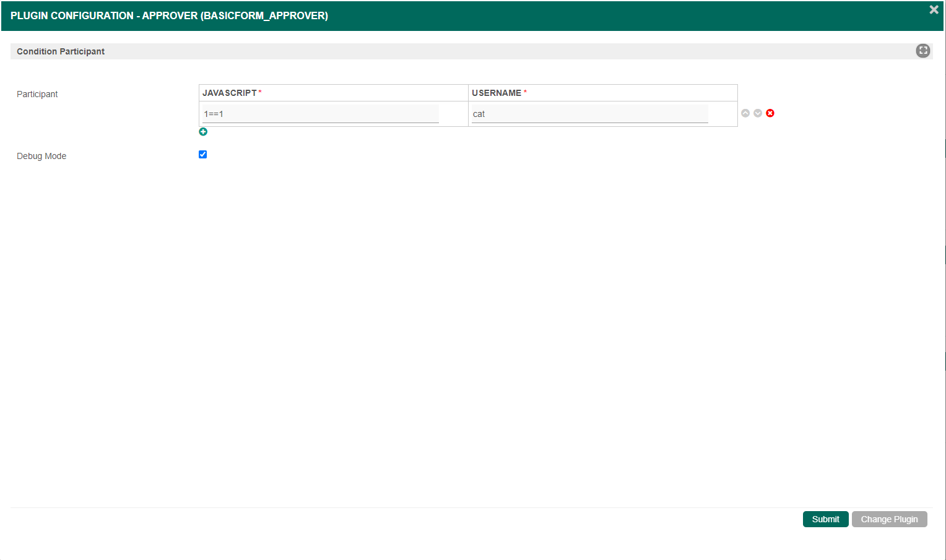
Task: Move the cat participant row down
Action: click(x=758, y=113)
